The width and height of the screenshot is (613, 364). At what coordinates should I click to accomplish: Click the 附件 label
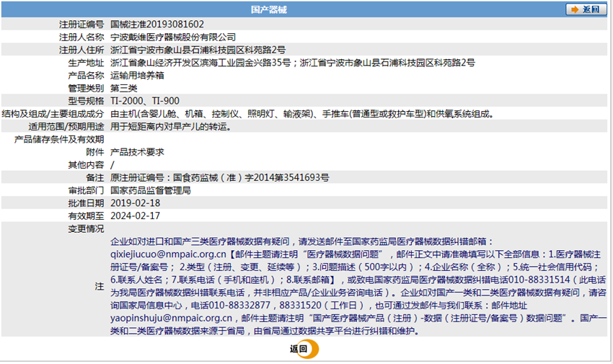pyautogui.click(x=95, y=152)
